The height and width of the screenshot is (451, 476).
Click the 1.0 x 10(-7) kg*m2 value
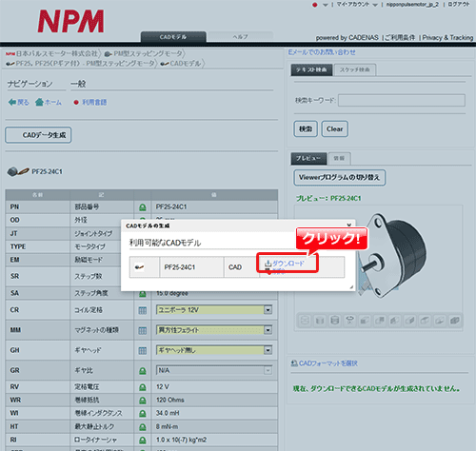pos(181,441)
